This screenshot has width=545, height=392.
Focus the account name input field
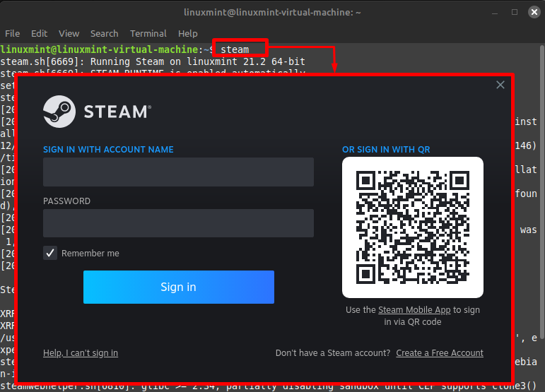click(178, 172)
